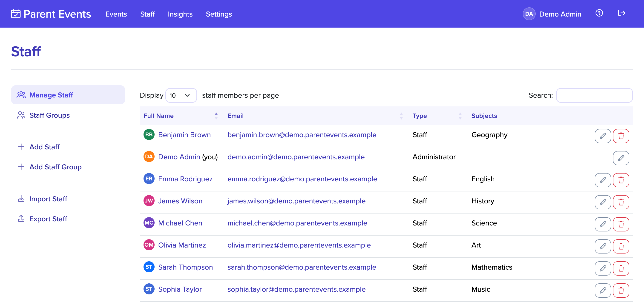
Task: Open Demo Admin name link in table
Action: coord(179,157)
